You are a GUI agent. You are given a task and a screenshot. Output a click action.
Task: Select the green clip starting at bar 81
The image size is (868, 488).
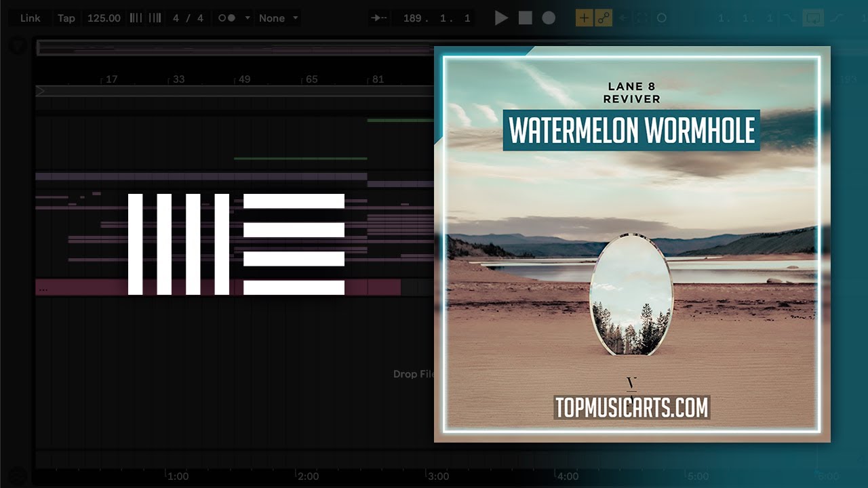(400, 120)
